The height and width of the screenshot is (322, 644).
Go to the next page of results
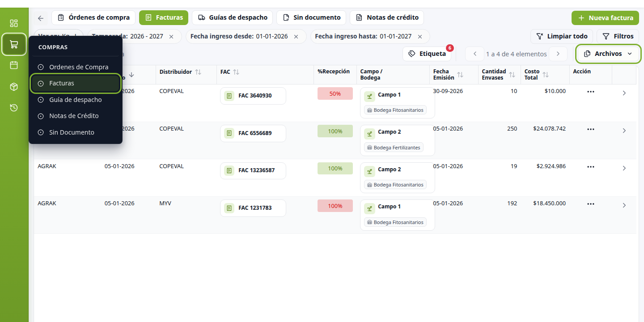point(558,54)
